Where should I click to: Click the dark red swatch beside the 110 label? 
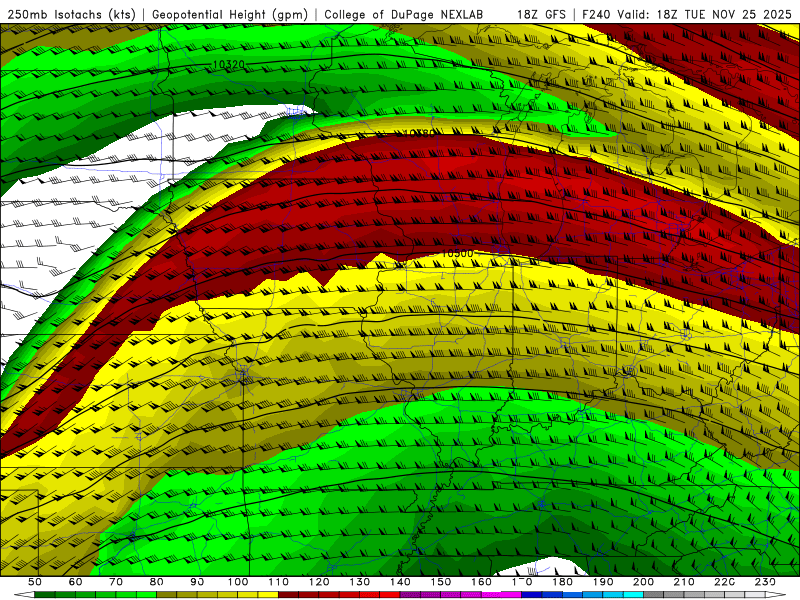click(x=289, y=595)
